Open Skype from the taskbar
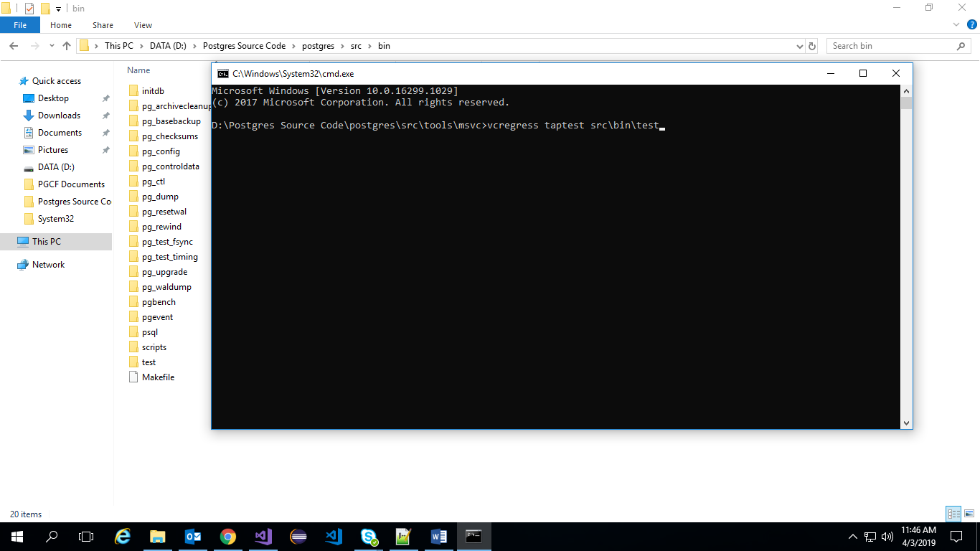980x551 pixels. click(369, 536)
